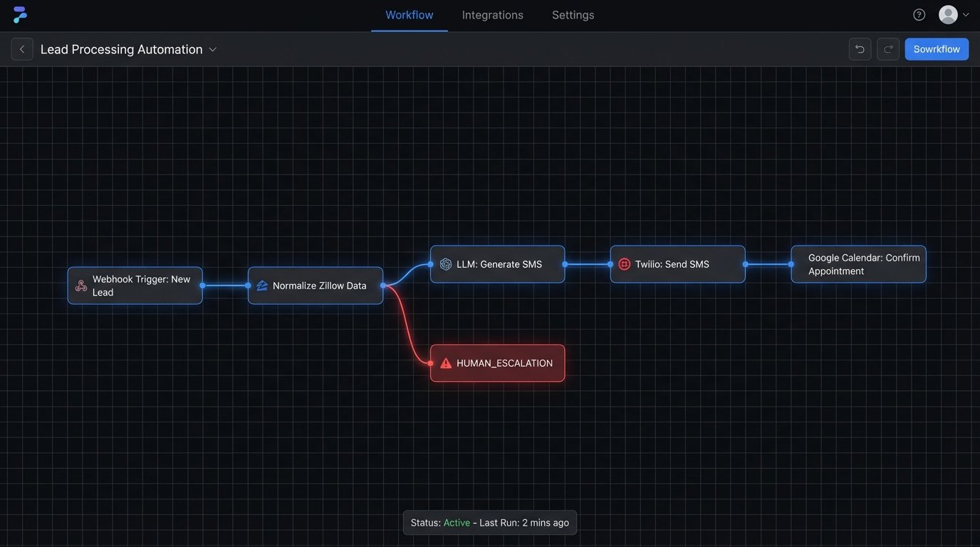Click the LLM: Generate SMS node icon
The image size is (980, 547).
[445, 264]
